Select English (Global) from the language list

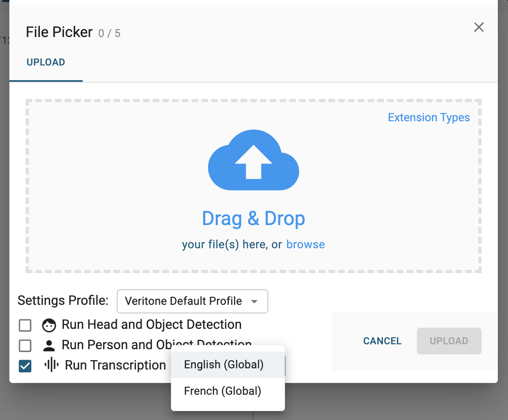[x=224, y=365]
